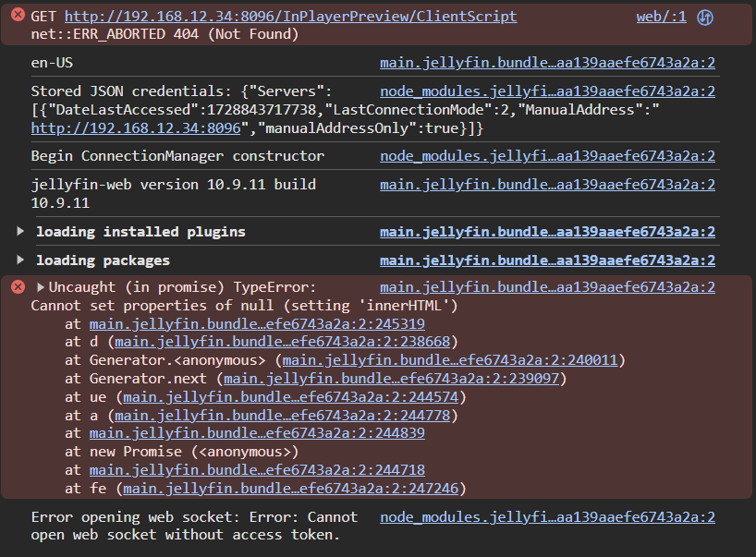The width and height of the screenshot is (756, 557).
Task: Click the network request icon beside web/:1
Action: (705, 18)
